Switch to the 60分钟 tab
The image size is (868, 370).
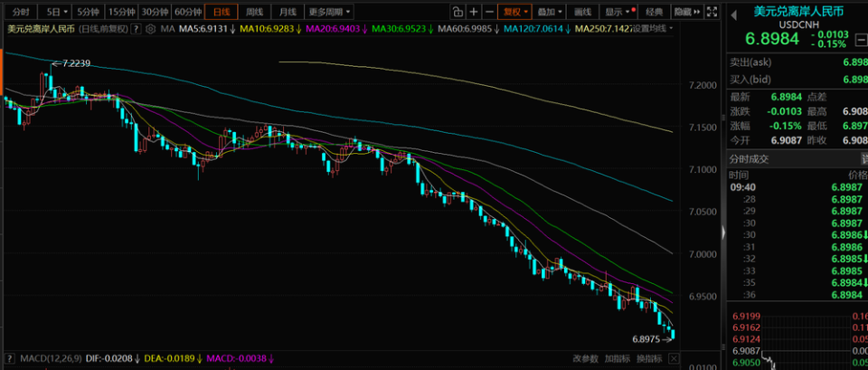(x=187, y=11)
